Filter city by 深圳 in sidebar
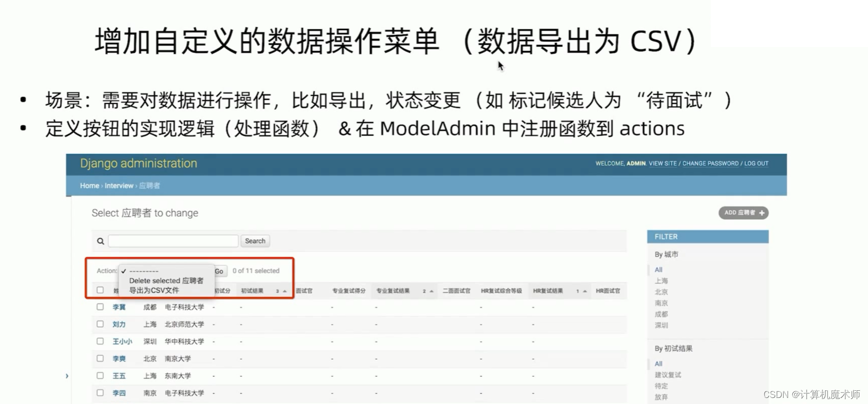Screen dimensions: 868x404 [x=661, y=325]
